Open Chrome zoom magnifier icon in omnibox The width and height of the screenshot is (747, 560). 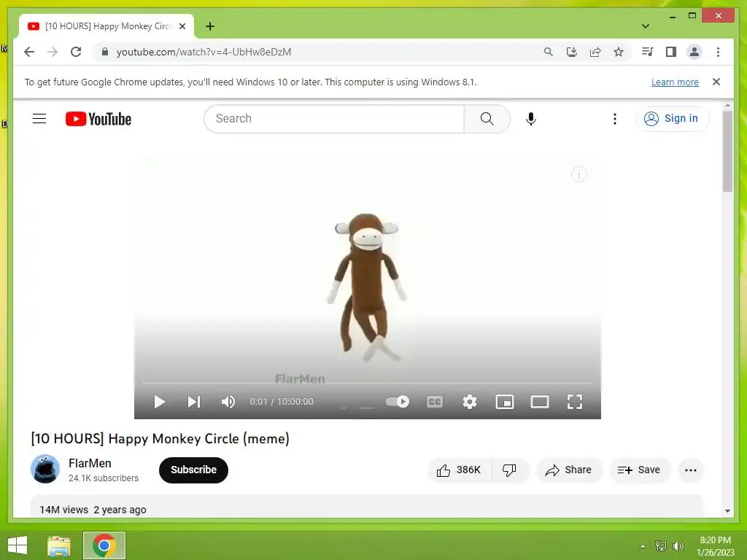(549, 52)
